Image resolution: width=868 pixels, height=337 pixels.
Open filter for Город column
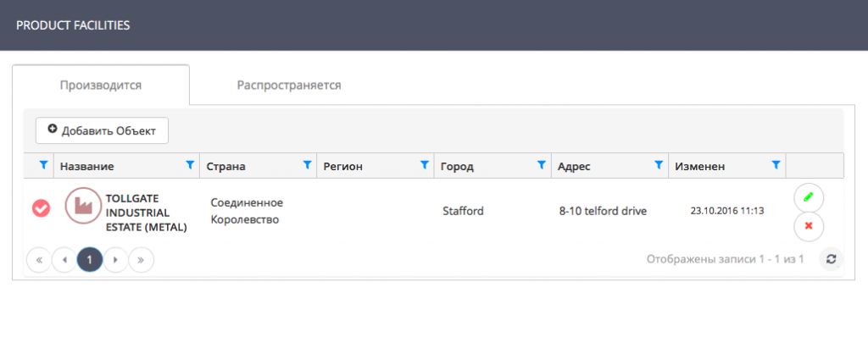click(542, 165)
